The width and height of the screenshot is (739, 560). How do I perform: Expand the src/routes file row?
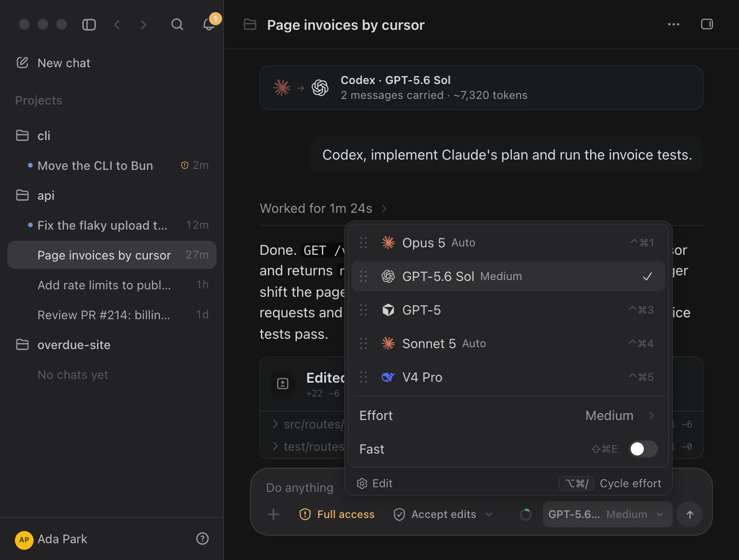(308, 424)
